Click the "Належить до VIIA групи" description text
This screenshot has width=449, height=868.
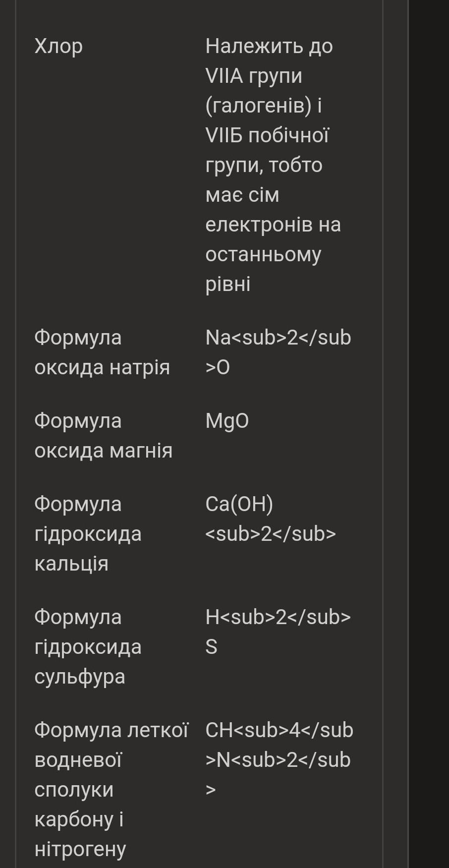click(269, 60)
